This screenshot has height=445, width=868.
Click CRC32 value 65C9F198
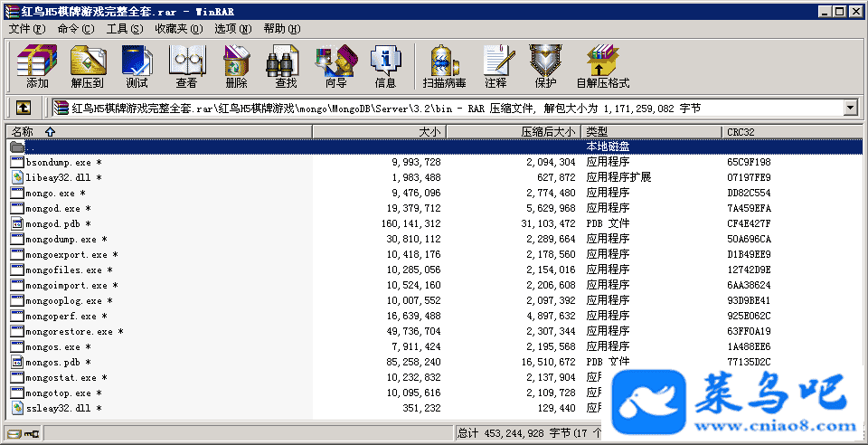point(749,162)
